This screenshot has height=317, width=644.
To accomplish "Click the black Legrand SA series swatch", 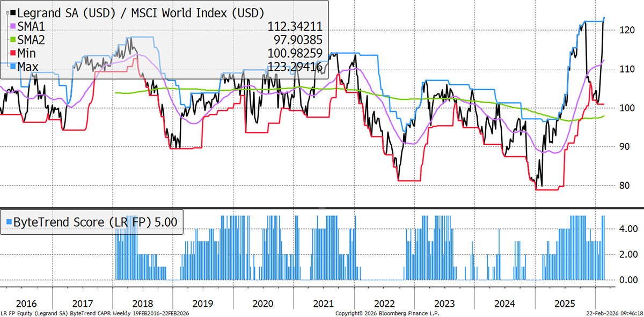I will 14,13.
